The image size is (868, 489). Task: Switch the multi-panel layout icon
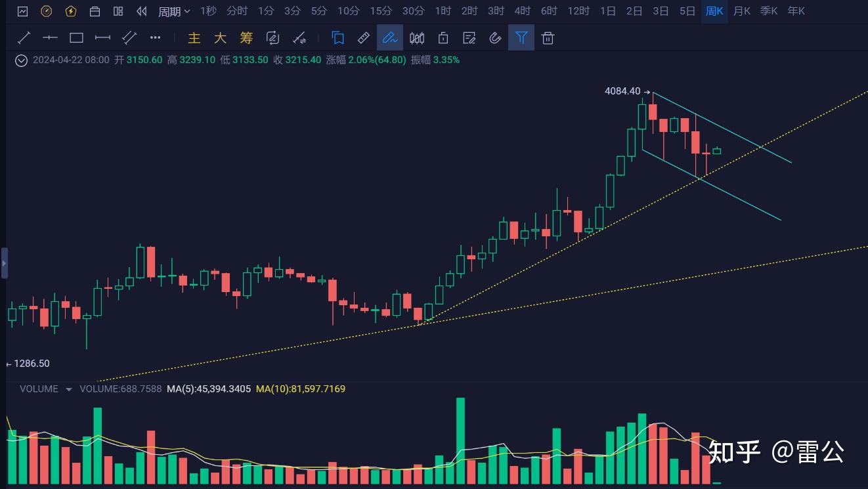coord(118,11)
